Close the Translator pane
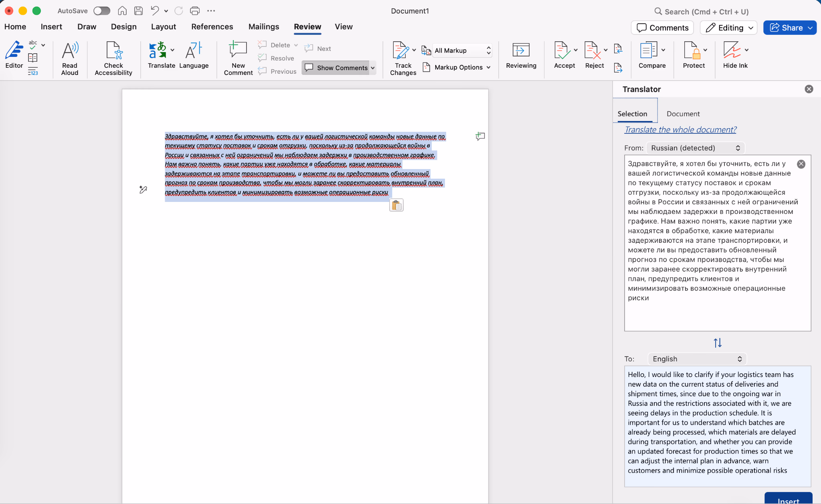Image resolution: width=821 pixels, height=504 pixels. 809,89
